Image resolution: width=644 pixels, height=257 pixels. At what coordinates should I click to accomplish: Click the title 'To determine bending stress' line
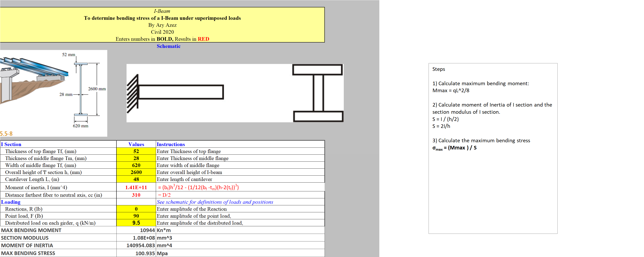click(162, 18)
